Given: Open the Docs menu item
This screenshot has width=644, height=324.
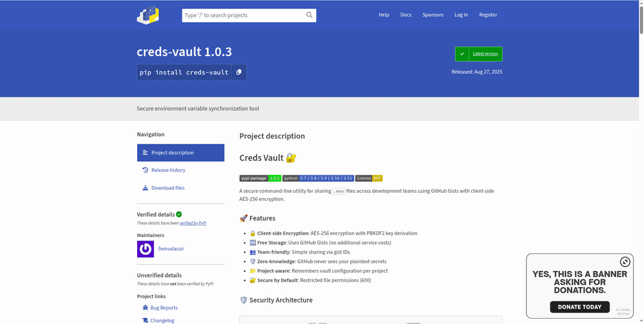Looking at the screenshot, I should point(406,15).
